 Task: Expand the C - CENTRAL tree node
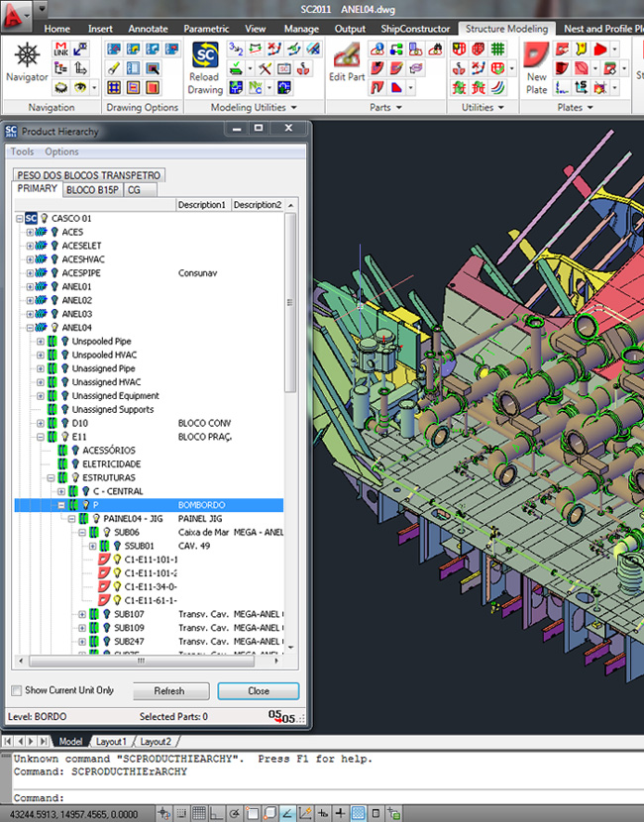61,491
